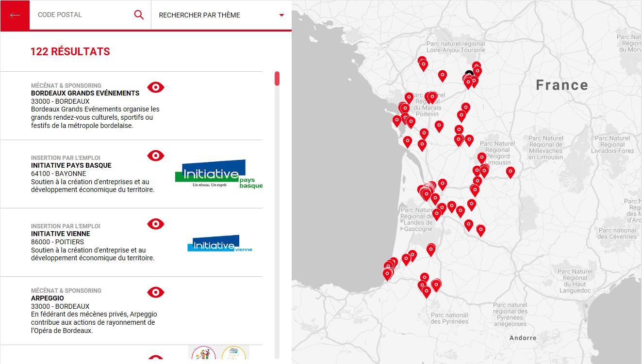642x364 pixels.
Task: Click the 'INSERTION PAR L'EMPLOI' label above Initiative Vienne
Action: point(66,226)
